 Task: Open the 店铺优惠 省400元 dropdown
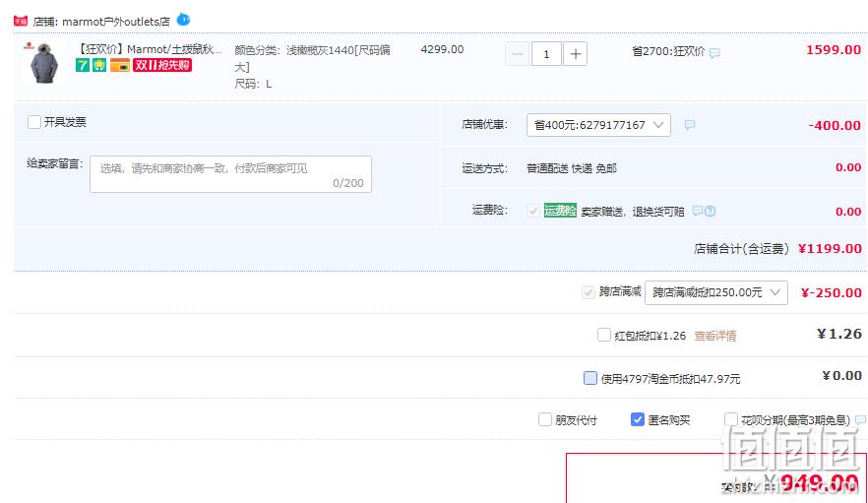[x=598, y=125]
